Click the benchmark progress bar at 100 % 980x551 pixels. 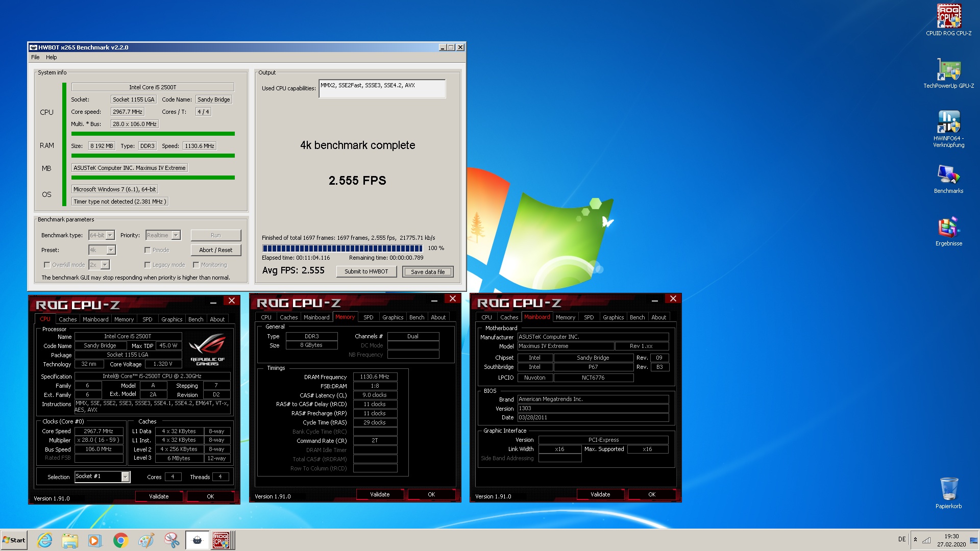342,248
